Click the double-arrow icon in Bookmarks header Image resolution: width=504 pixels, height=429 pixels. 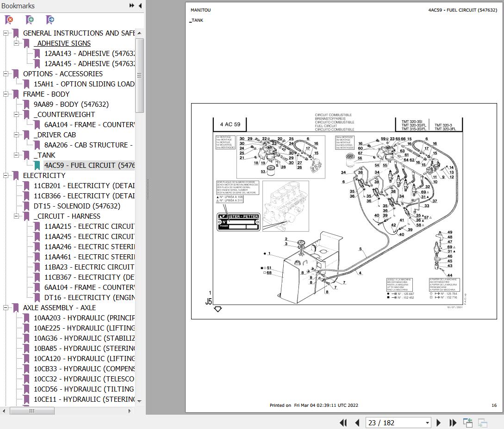[131, 6]
